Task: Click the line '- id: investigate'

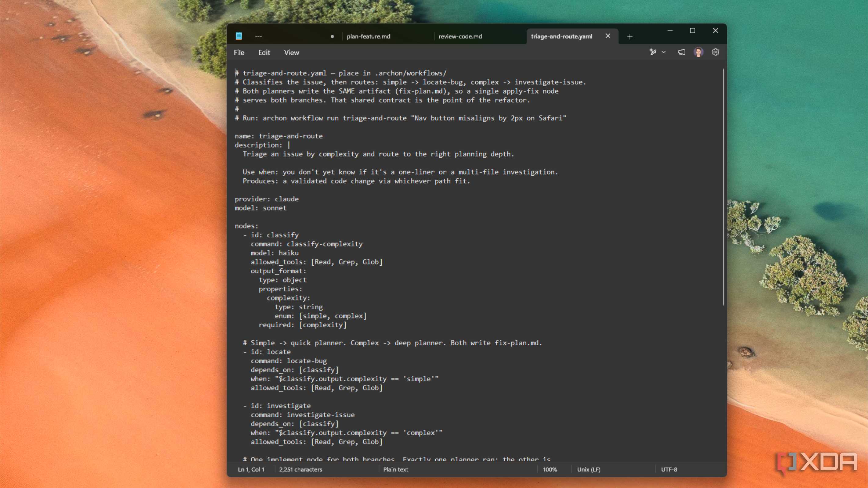Action: click(277, 406)
